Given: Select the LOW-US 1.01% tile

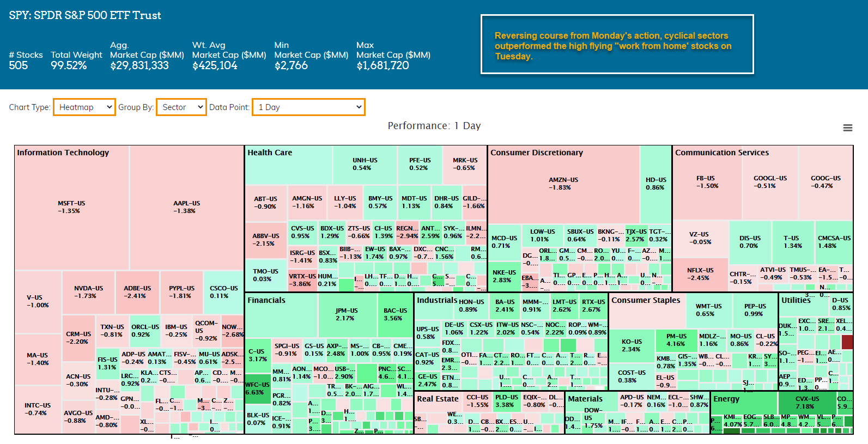Looking at the screenshot, I should point(542,236).
